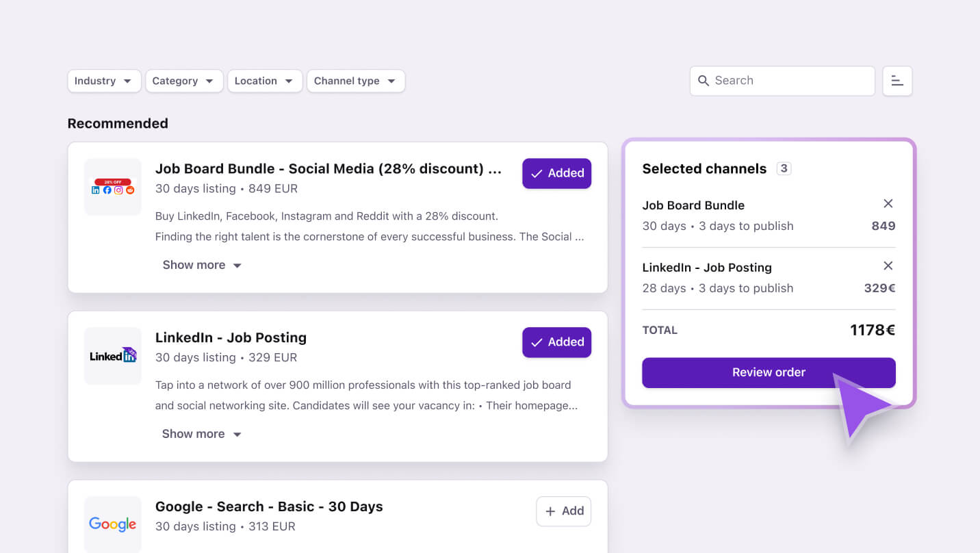This screenshot has width=980, height=553.
Task: Remove LinkedIn Job Posting from selected channels
Action: [888, 266]
